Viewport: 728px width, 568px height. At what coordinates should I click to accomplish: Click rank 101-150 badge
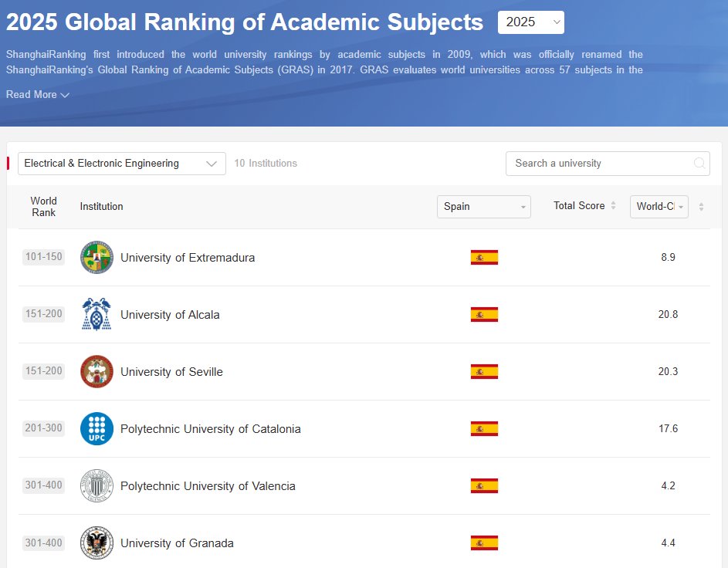point(44,257)
